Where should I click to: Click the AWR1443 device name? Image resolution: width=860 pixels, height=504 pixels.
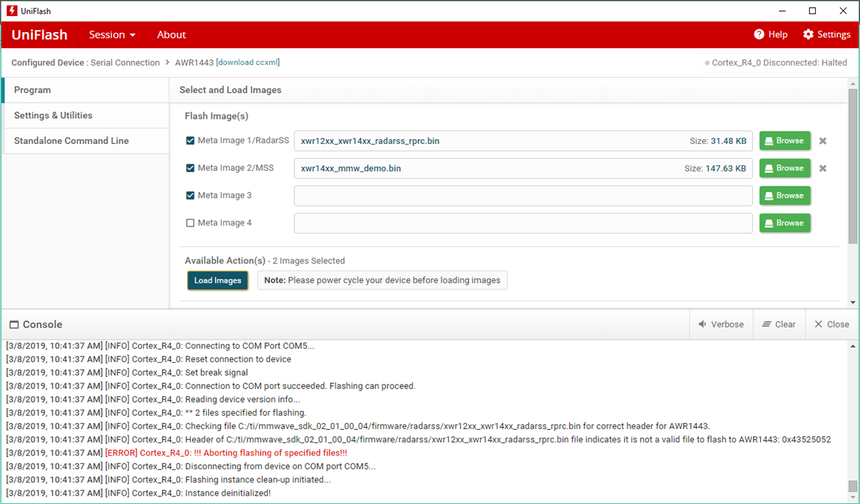[x=194, y=62]
